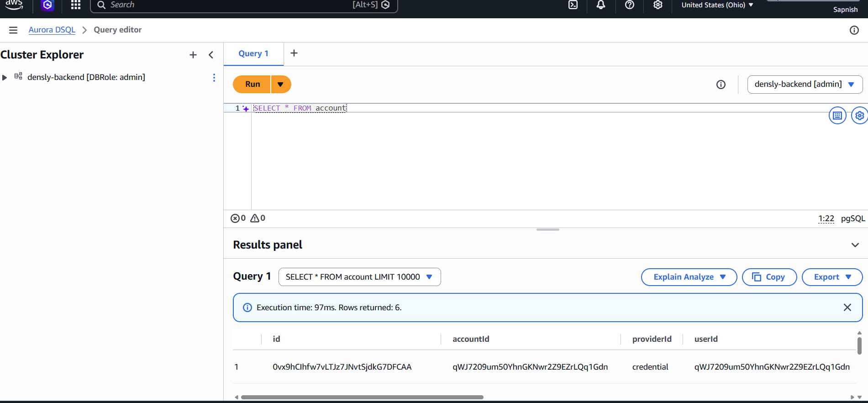Screen dimensions: 868x403
Task: Open the Run button dropdown arrow
Action: (x=281, y=84)
